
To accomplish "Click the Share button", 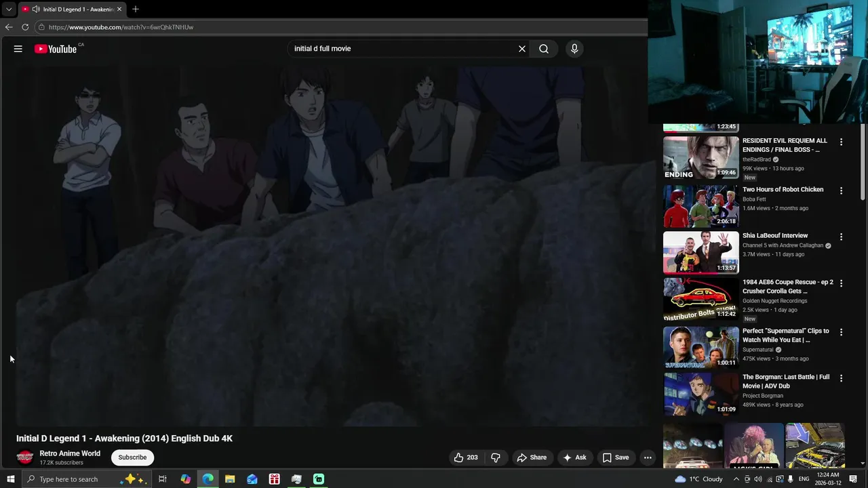I will coord(532,457).
